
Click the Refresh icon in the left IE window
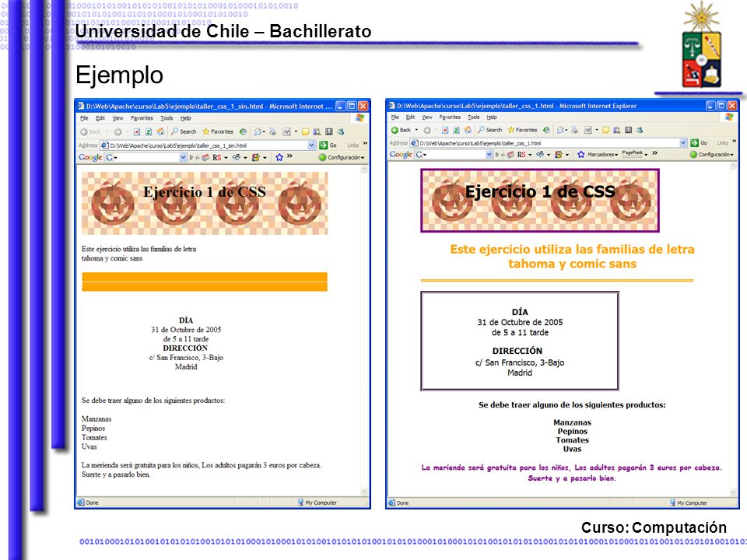coord(149,132)
